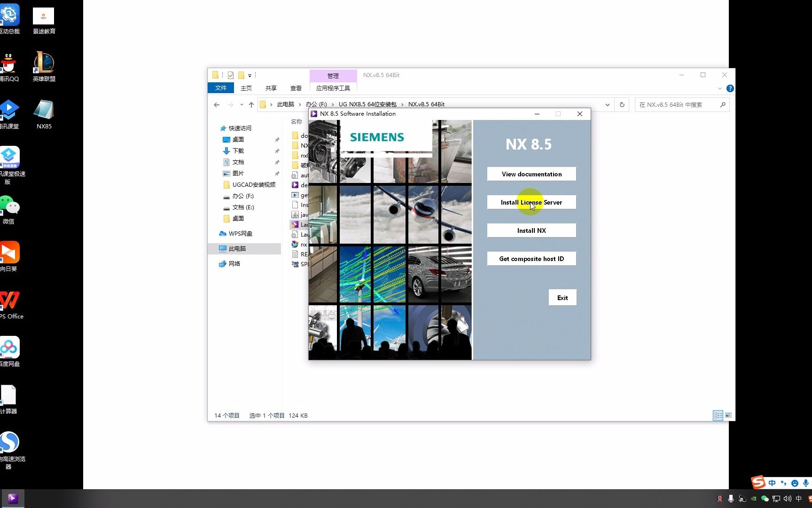Go up one folder level in Explorer
The height and width of the screenshot is (508, 812).
[x=251, y=105]
